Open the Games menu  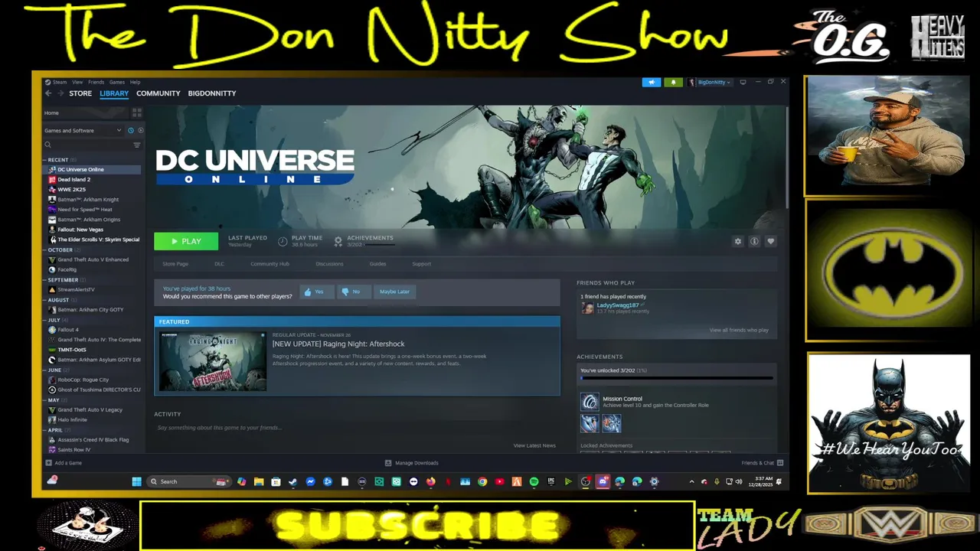tap(116, 82)
